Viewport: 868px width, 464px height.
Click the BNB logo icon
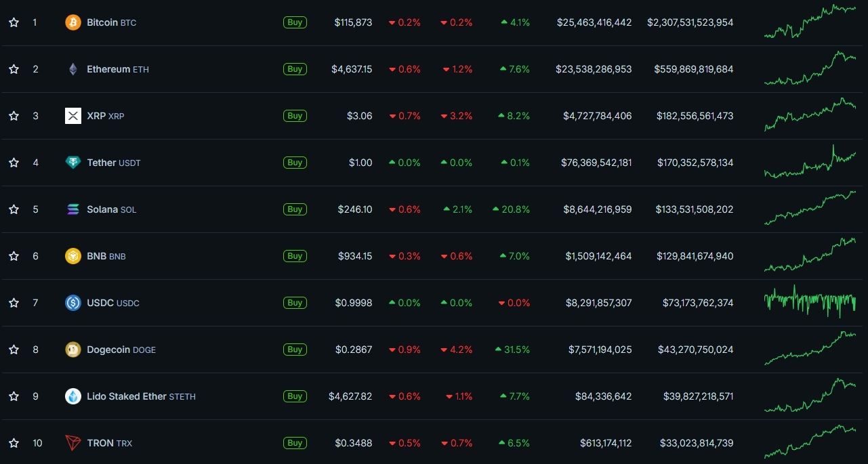pos(73,256)
